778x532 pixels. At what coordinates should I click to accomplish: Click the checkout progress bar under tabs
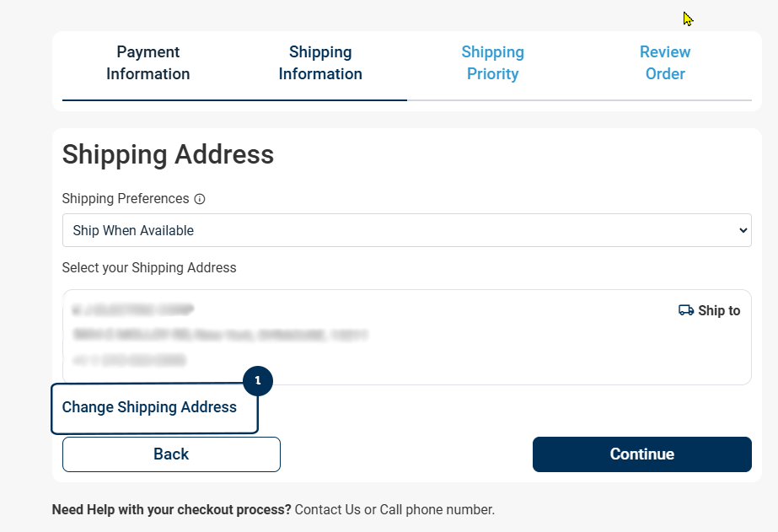[x=406, y=100]
